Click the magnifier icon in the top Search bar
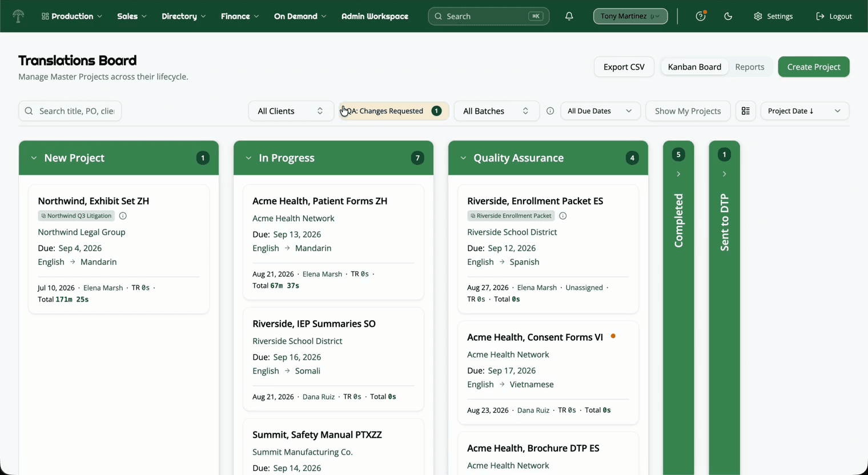The image size is (868, 475). point(439,16)
